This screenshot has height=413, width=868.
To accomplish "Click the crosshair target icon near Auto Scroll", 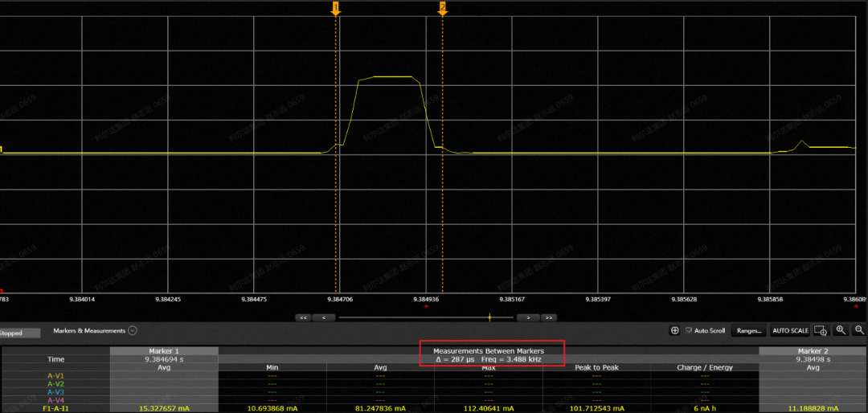I will click(x=674, y=330).
